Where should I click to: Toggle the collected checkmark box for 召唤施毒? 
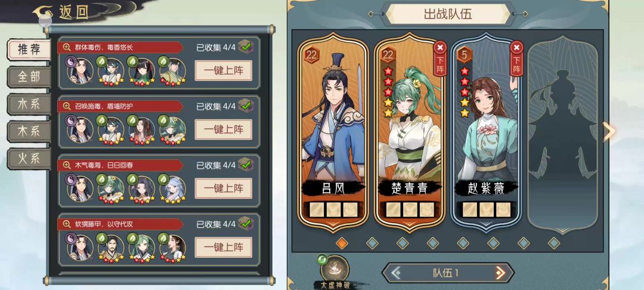(246, 106)
